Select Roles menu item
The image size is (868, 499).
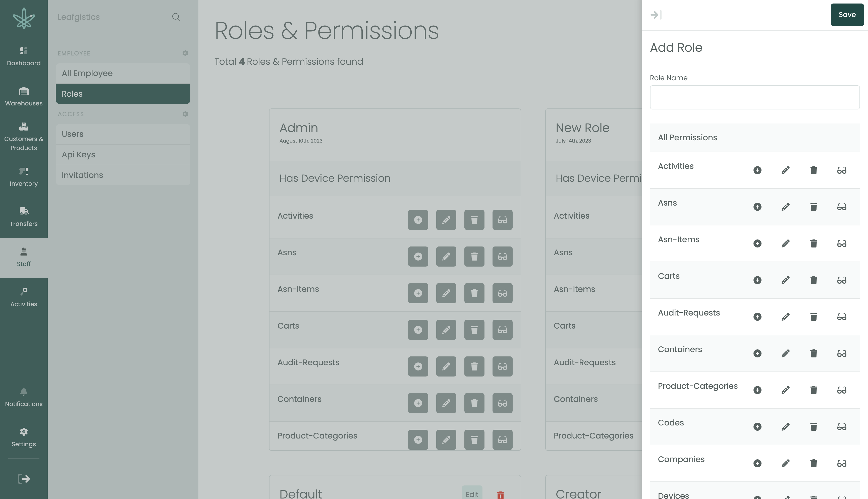tap(123, 94)
